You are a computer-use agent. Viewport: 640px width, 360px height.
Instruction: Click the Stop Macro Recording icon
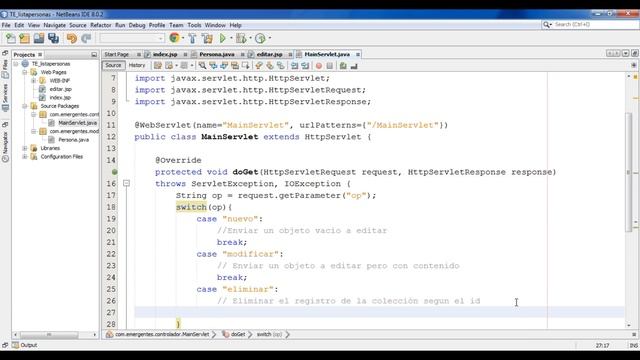(329, 66)
